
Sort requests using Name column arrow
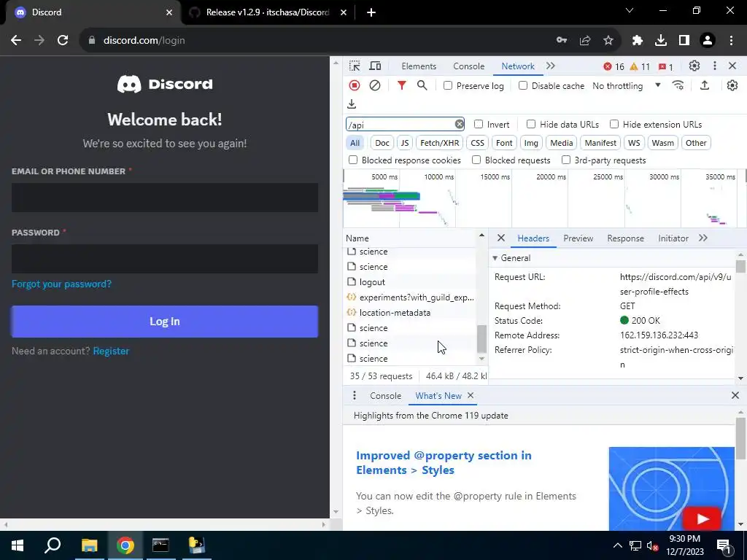point(481,236)
